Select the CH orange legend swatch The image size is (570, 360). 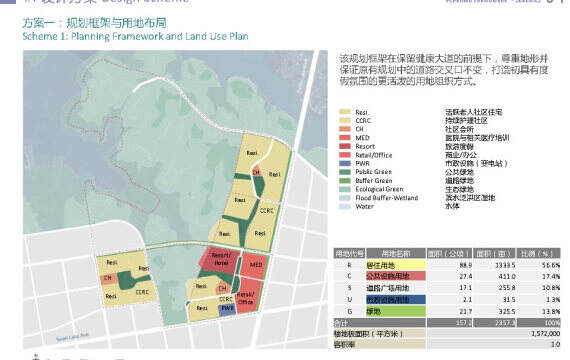[x=345, y=129]
